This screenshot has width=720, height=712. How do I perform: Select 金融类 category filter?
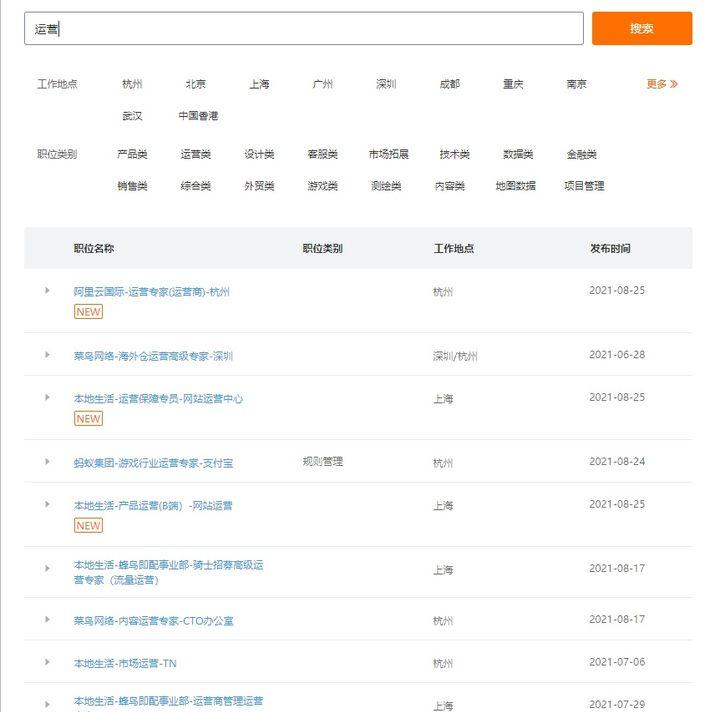pos(581,154)
